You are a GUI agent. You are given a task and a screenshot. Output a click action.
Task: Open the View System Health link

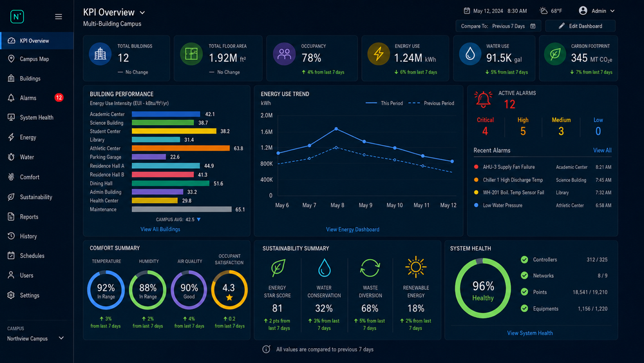coord(530,333)
